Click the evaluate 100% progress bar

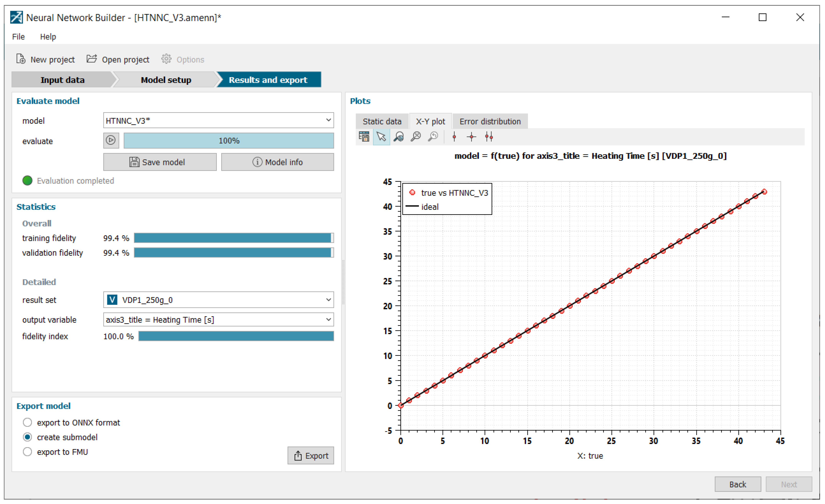click(229, 141)
